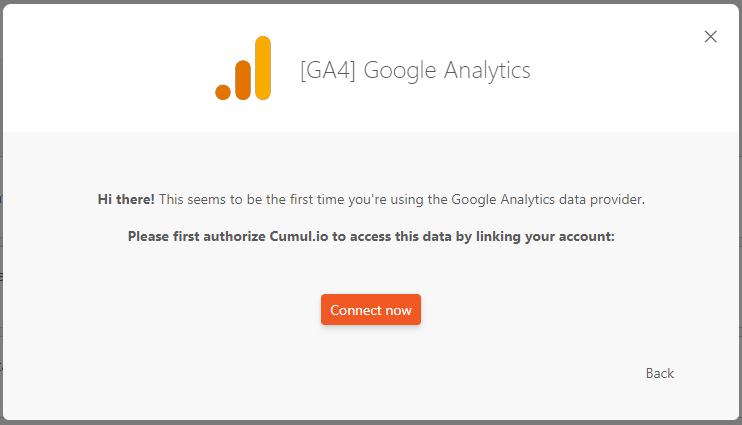Viewport: 742px width, 425px height.
Task: Select the "[GA4]" tag in the title
Action: tap(325, 70)
